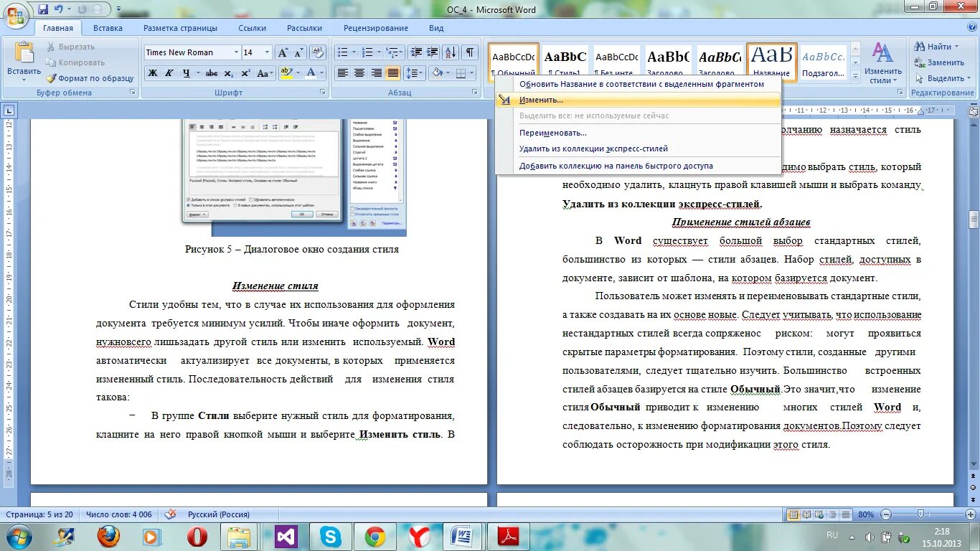980x551 pixels.
Task: Show paragraph marks with pilcrow icon
Action: pos(470,52)
